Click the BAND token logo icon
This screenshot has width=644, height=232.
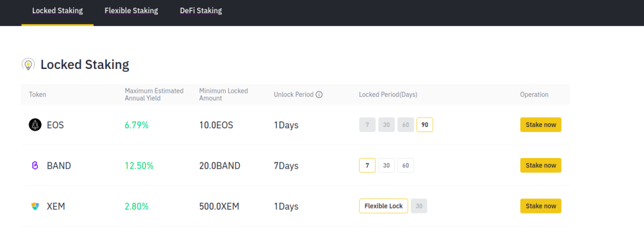pos(35,166)
